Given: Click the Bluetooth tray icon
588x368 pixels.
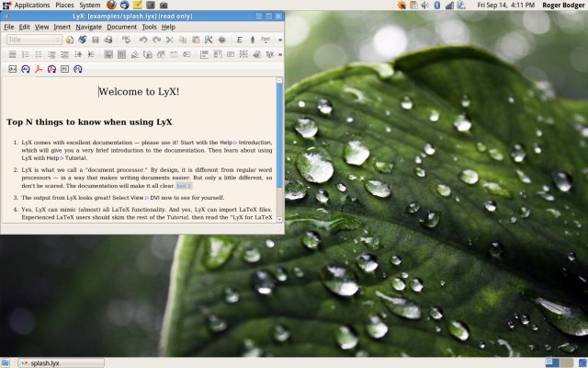Looking at the screenshot, I should coord(437,5).
